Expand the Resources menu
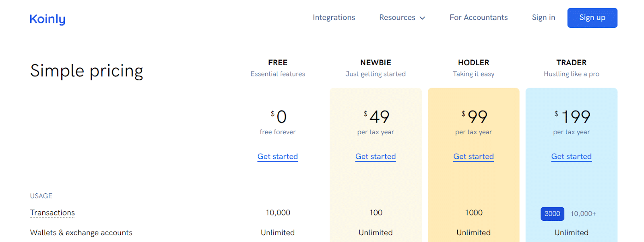 tap(402, 18)
